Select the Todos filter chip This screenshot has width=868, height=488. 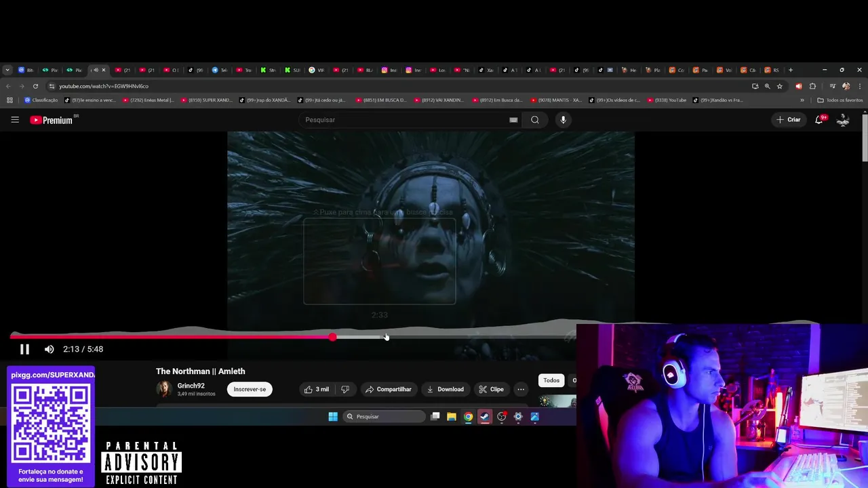551,380
